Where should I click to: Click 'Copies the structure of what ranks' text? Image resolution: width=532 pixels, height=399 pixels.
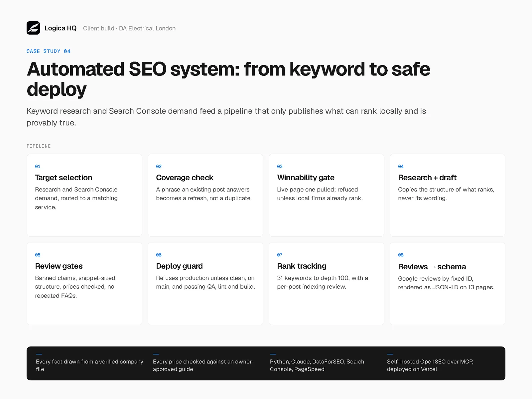[446, 194]
